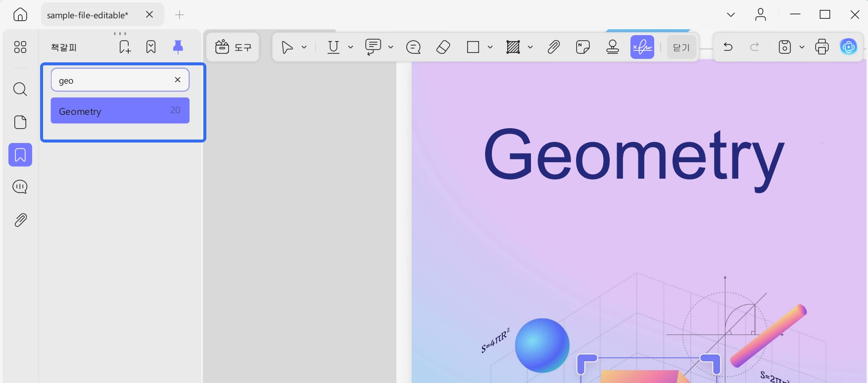This screenshot has width=868, height=383.
Task: Toggle the pin on bookmark panel
Action: (x=178, y=47)
